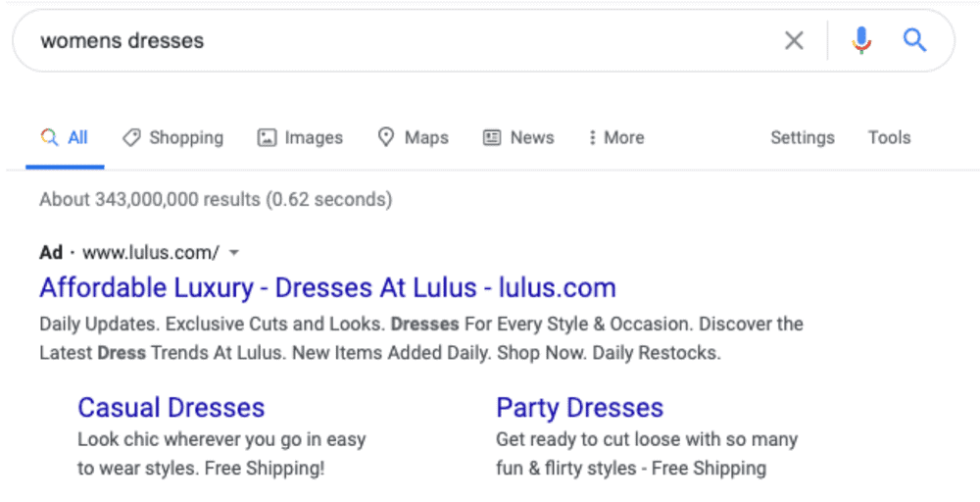
Task: Click the Get ready to cut loose description
Action: 647,454
